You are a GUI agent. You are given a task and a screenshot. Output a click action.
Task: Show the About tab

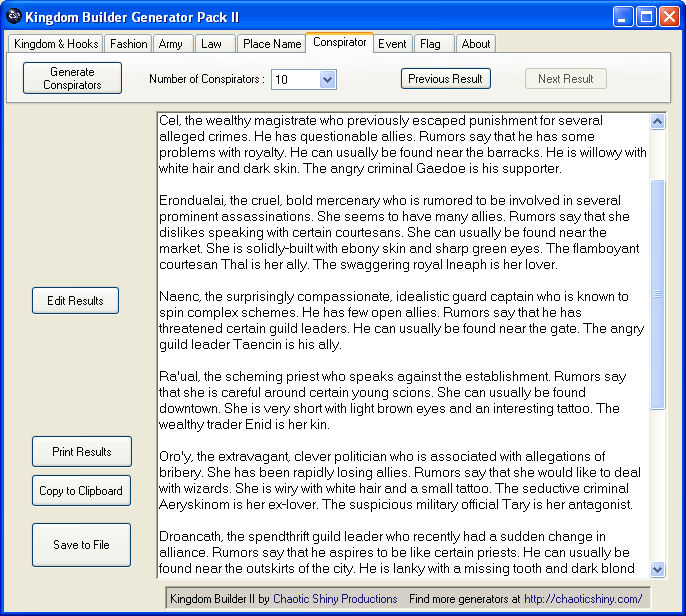[x=476, y=44]
